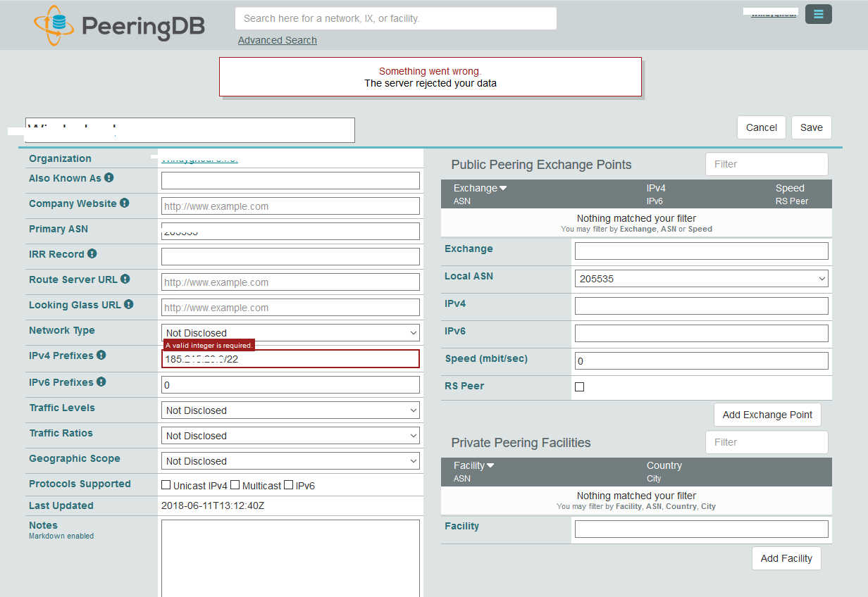Click into the Notes text area
Screen dimensions: 868x597
tap(290, 558)
